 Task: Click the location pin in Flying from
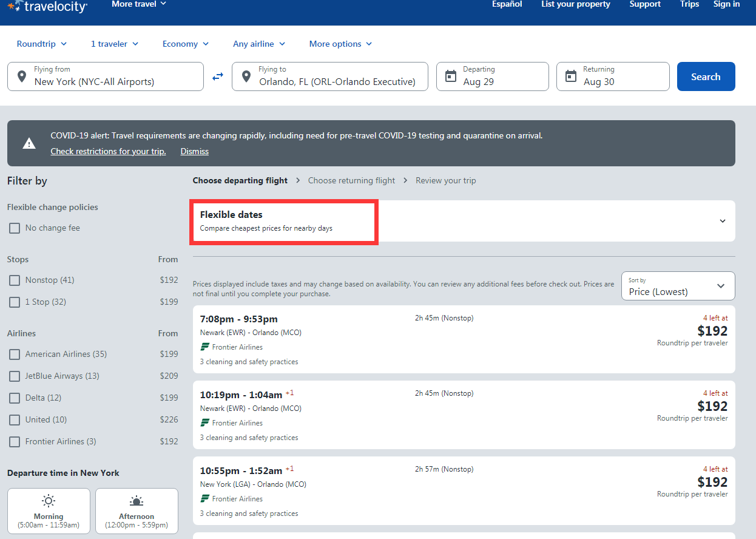(x=22, y=76)
